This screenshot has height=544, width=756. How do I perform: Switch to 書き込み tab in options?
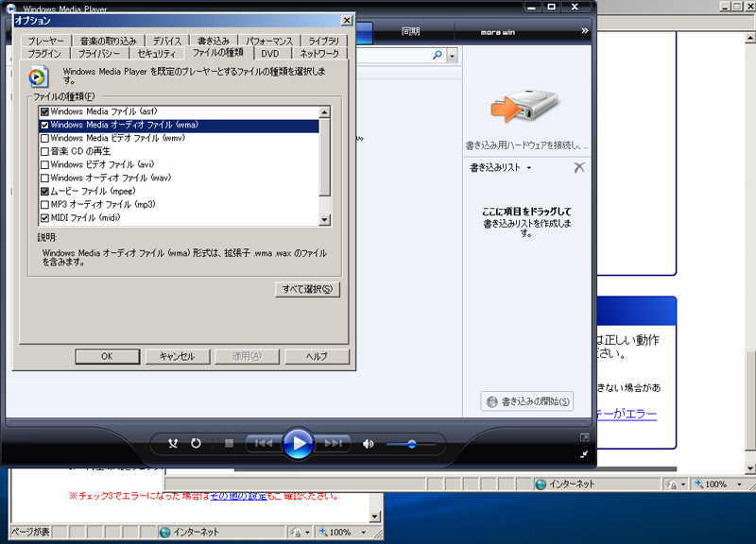tap(214, 41)
